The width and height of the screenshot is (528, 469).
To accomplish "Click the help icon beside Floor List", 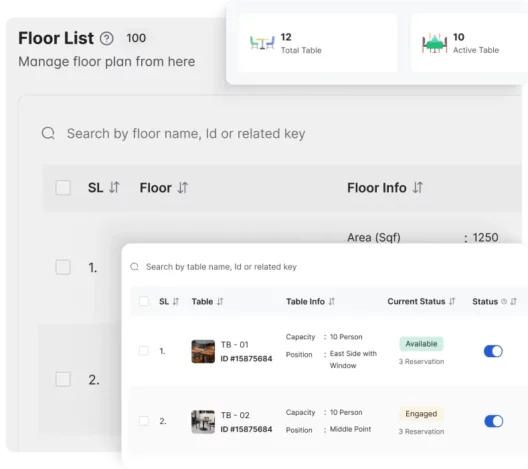I will pyautogui.click(x=107, y=38).
